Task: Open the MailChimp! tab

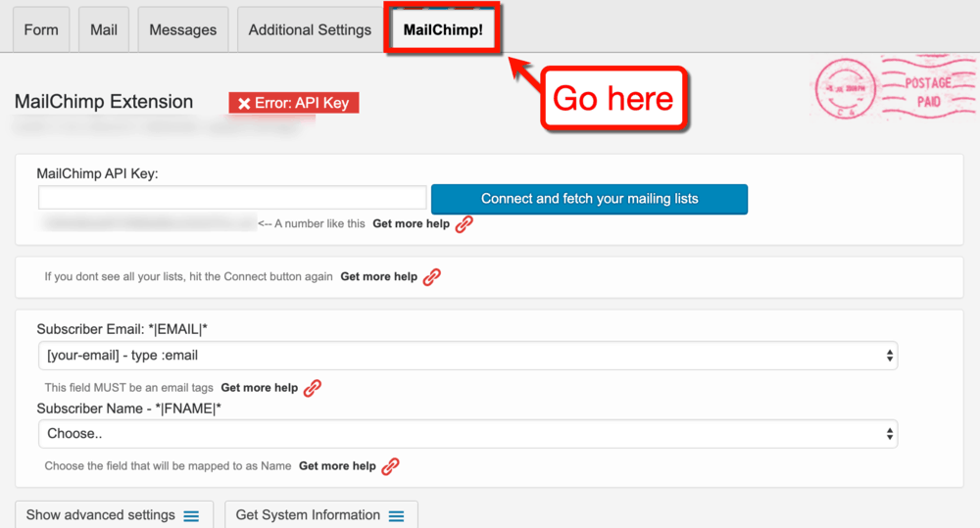Action: [x=443, y=30]
